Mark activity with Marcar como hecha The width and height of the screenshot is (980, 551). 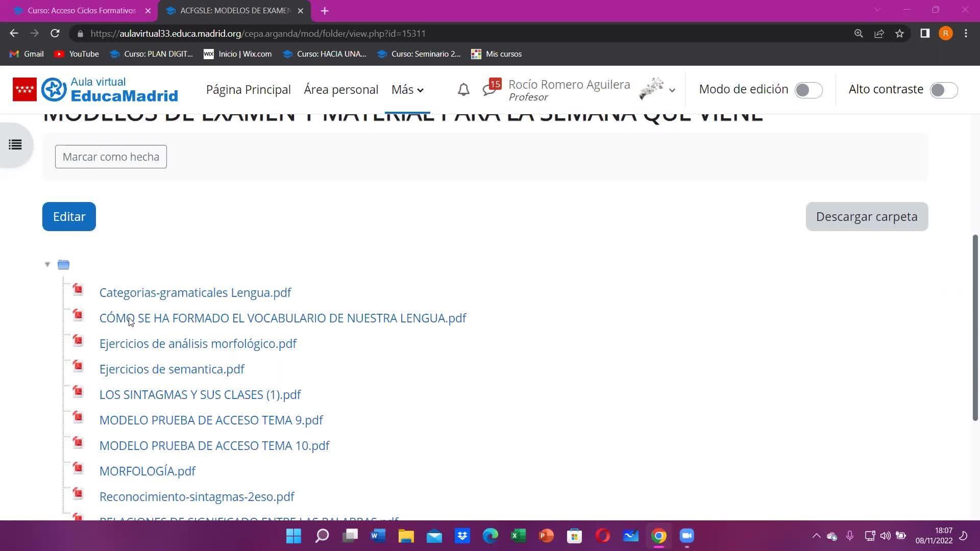111,157
